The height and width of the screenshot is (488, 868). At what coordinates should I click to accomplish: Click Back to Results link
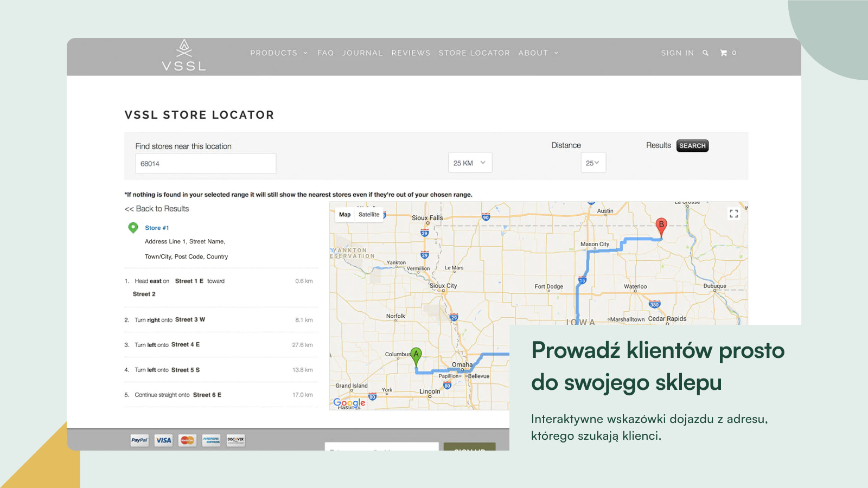157,209
